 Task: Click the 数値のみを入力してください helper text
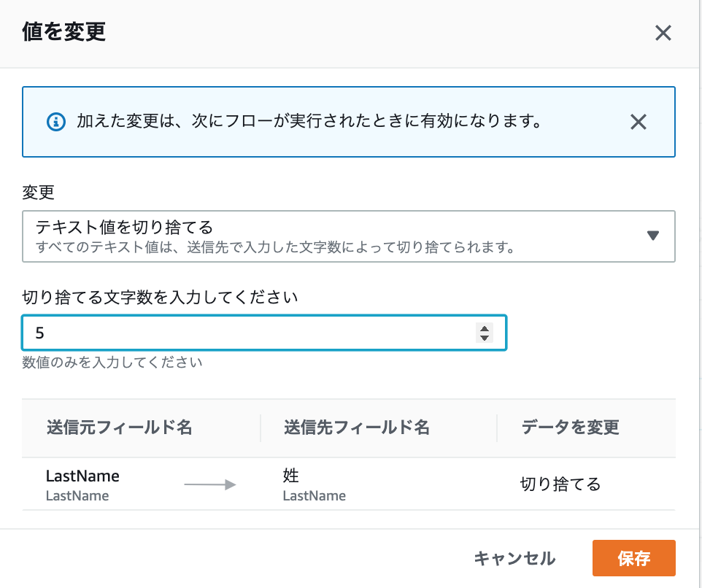112,362
